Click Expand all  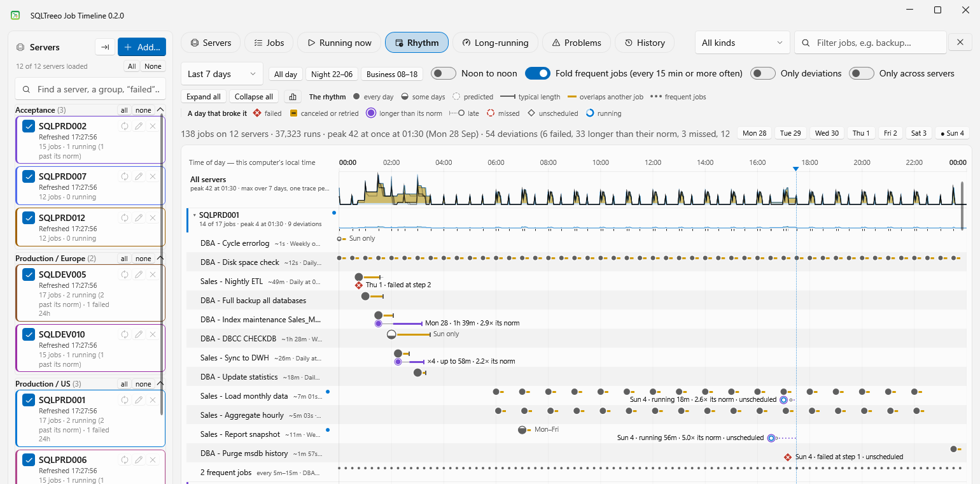click(204, 97)
